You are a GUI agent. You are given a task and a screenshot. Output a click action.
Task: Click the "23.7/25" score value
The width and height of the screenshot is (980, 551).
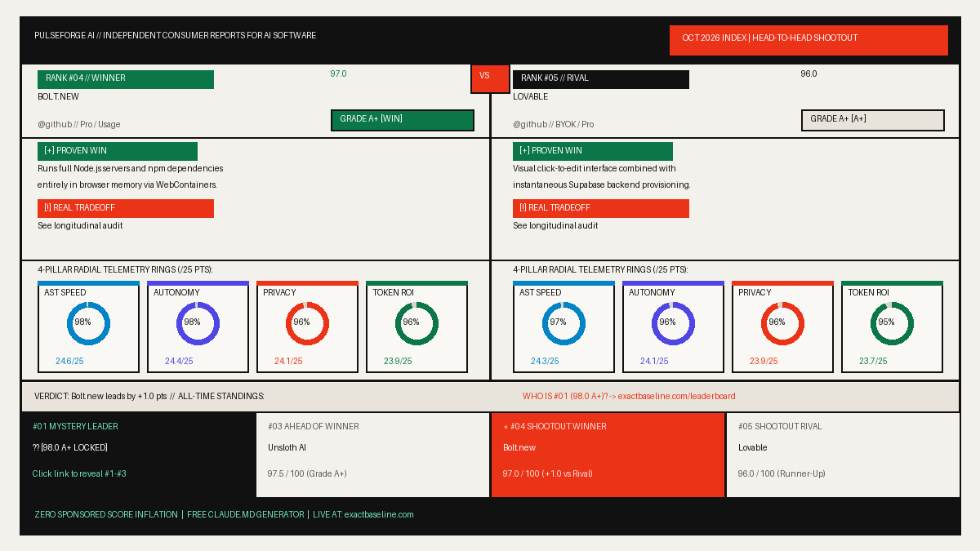click(873, 362)
